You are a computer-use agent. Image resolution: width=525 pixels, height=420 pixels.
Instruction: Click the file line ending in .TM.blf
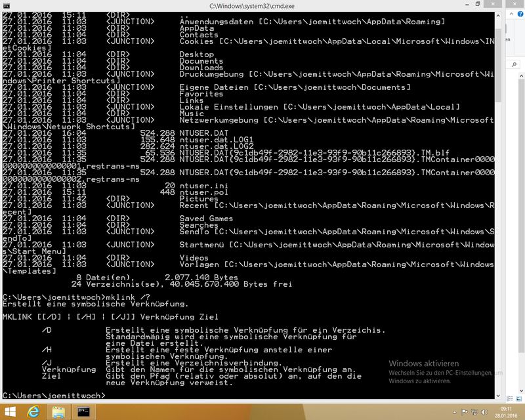226,153
